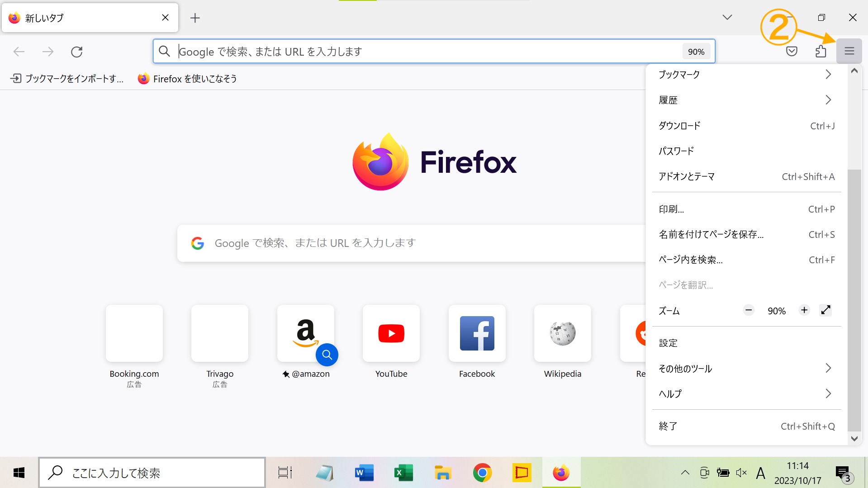This screenshot has height=488, width=868.
Task: Click the menu scrollbar down arrow
Action: tap(854, 438)
